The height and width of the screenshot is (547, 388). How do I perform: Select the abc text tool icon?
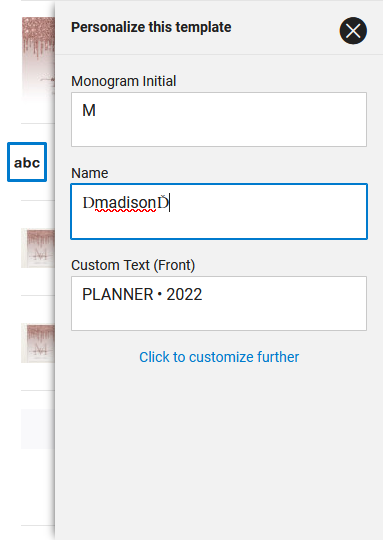coord(27,164)
